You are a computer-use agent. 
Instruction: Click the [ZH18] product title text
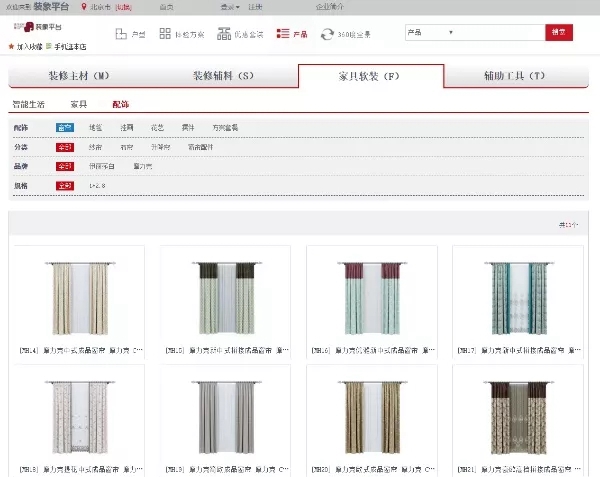coord(81,469)
